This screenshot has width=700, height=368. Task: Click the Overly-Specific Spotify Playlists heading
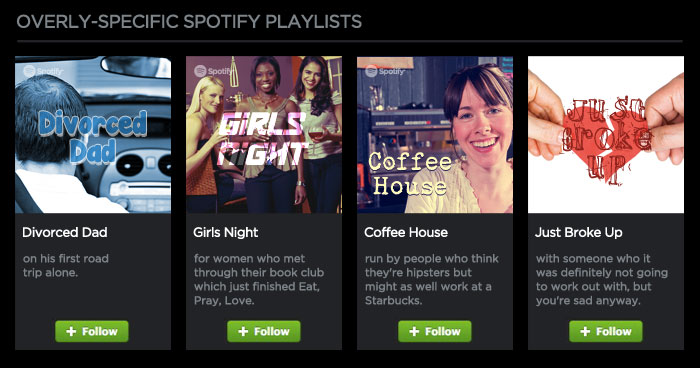click(x=189, y=21)
